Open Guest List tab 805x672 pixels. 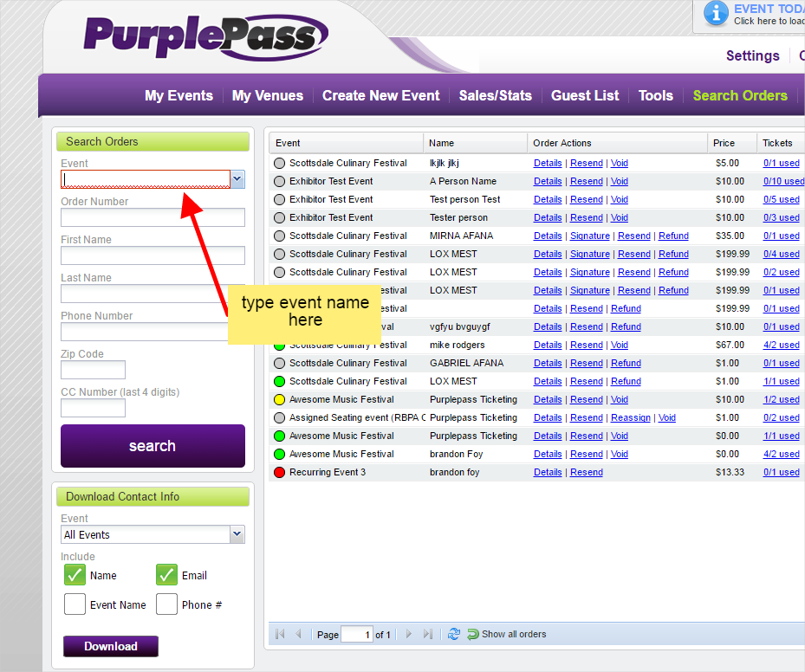click(x=585, y=95)
